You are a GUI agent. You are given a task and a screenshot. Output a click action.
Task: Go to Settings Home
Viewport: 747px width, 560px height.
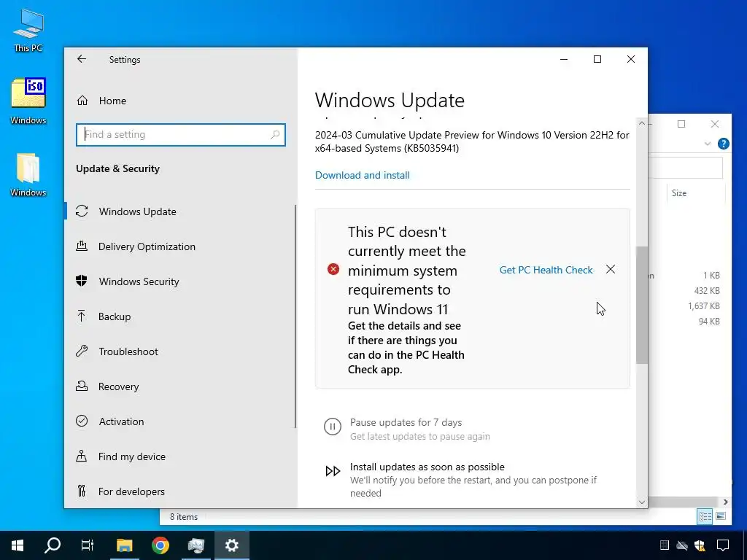(112, 101)
